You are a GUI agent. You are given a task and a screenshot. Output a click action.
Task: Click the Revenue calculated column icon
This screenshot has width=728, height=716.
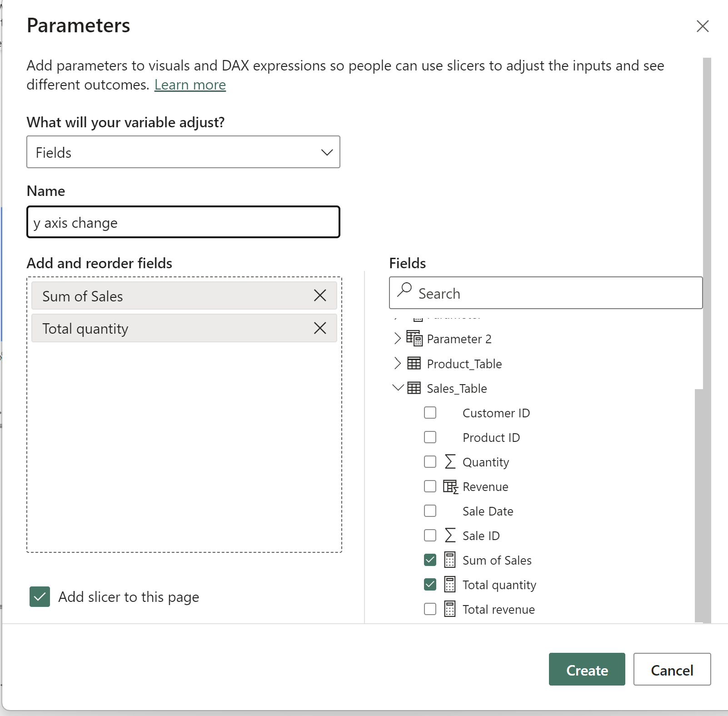tap(450, 486)
